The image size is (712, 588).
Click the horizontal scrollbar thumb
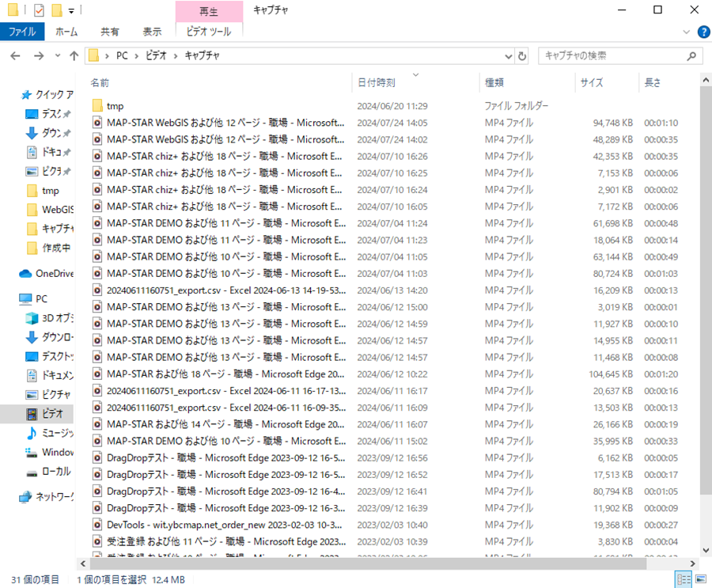click(x=368, y=563)
